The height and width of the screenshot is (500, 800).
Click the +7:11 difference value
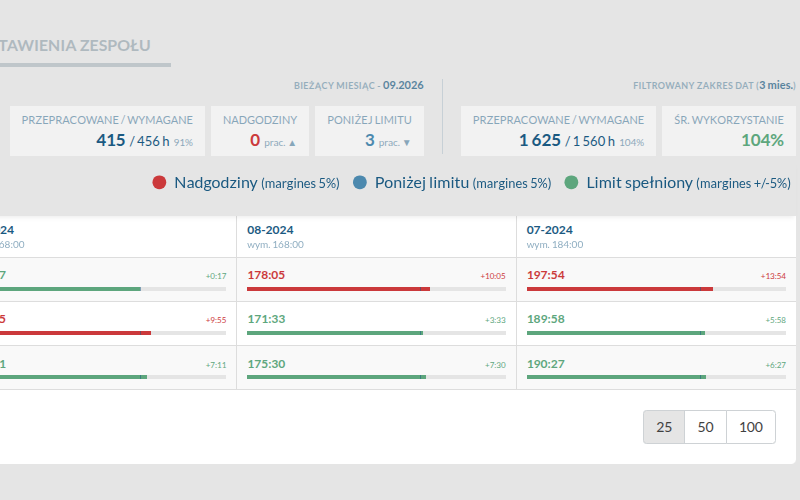coord(216,365)
